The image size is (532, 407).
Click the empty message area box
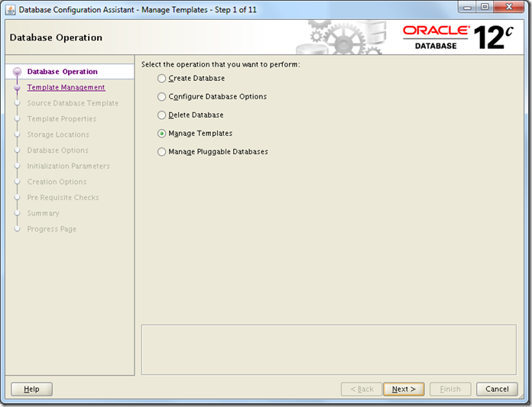pyautogui.click(x=329, y=350)
